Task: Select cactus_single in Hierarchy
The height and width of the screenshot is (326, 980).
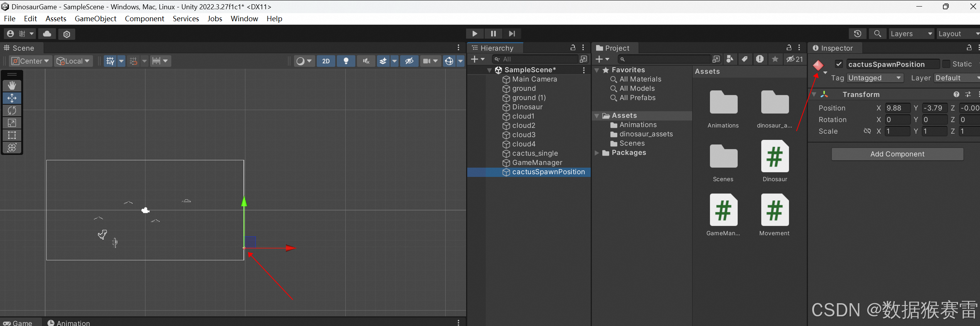Action: click(535, 153)
